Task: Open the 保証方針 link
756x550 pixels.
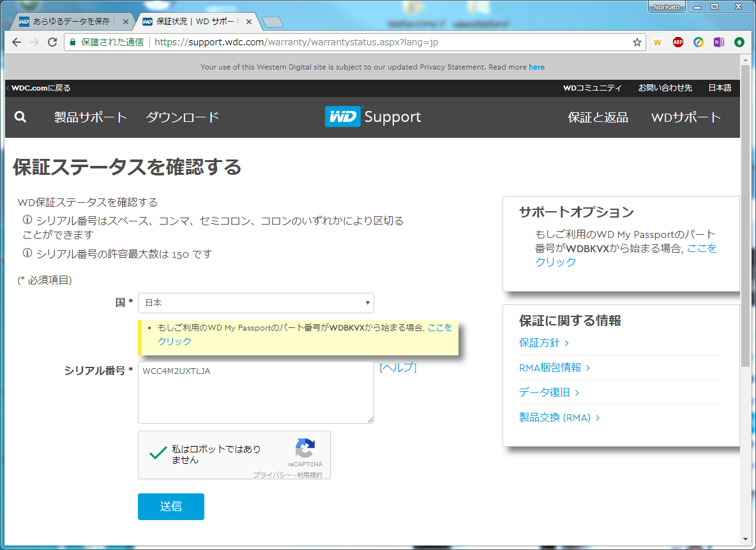Action: [544, 343]
